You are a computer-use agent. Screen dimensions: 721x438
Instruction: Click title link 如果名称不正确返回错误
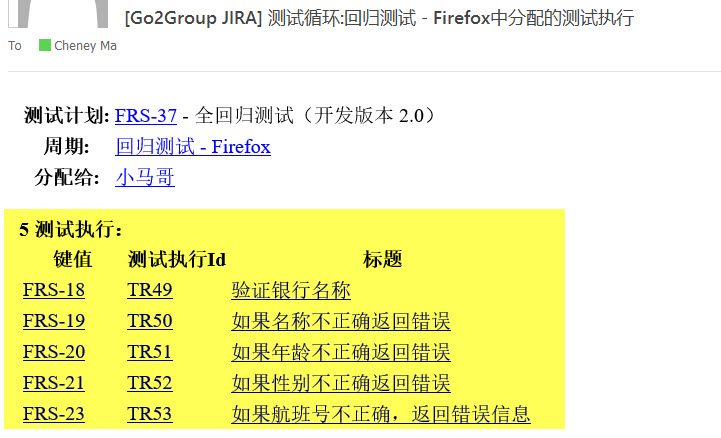(x=341, y=322)
